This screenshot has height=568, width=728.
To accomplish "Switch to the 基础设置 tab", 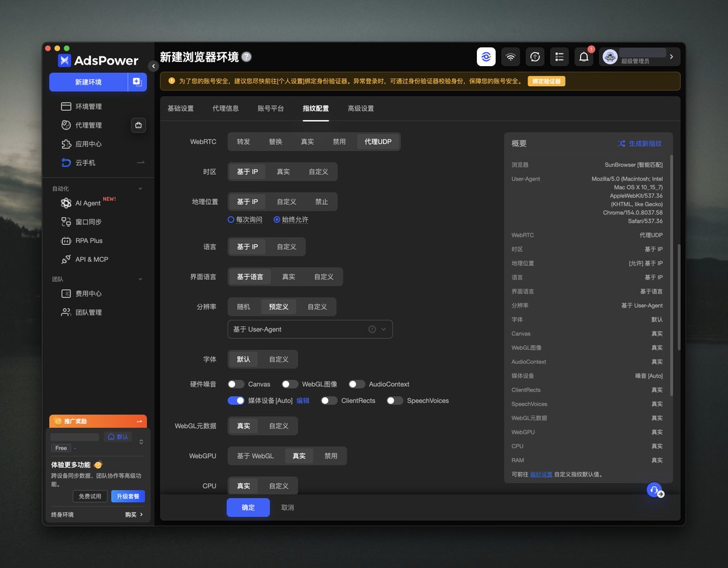I will (181, 109).
